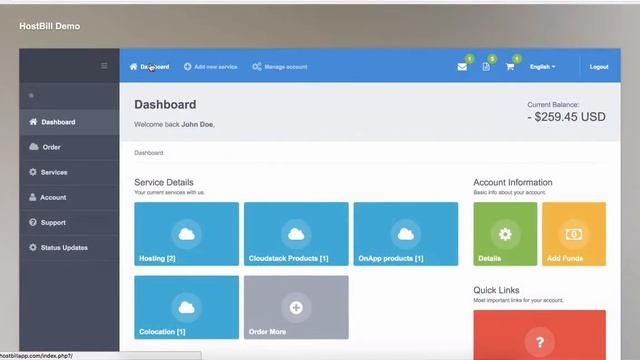Select Services in the left sidebar
640x360 pixels.
tap(69, 172)
